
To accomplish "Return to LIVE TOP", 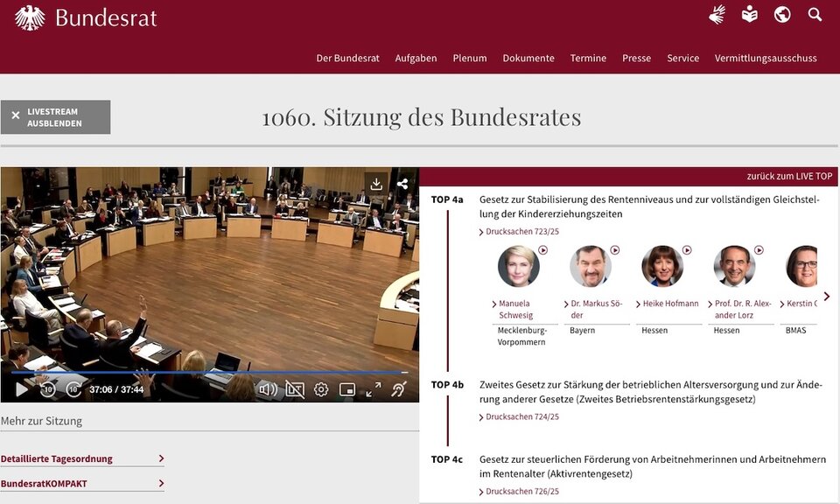I will click(x=790, y=176).
